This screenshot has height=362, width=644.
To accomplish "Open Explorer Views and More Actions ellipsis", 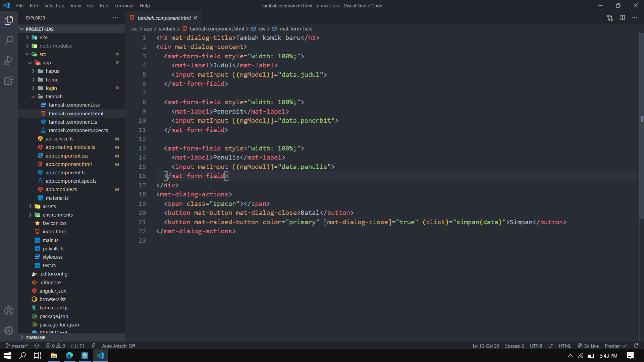I will [x=115, y=18].
